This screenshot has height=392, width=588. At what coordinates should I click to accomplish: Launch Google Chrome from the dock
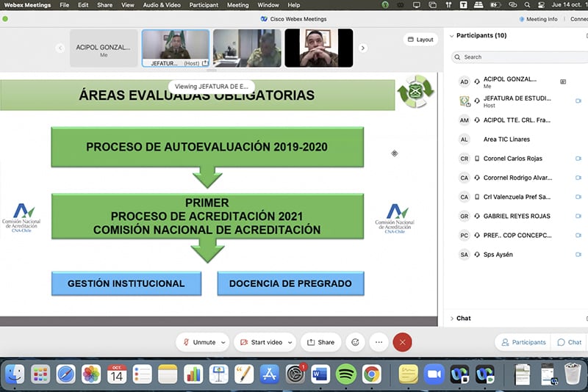[x=371, y=374]
